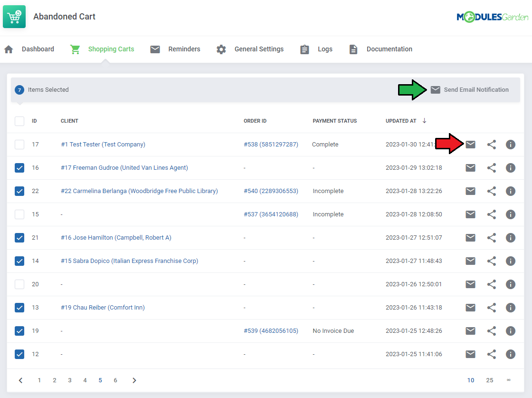Share cart ID 15 link
The height and width of the screenshot is (398, 532).
(492, 214)
